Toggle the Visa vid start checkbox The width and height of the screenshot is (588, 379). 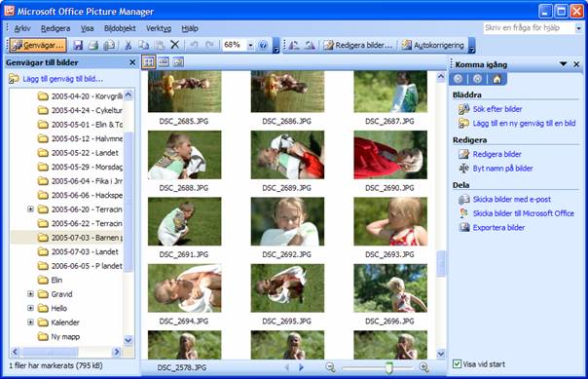pos(457,363)
